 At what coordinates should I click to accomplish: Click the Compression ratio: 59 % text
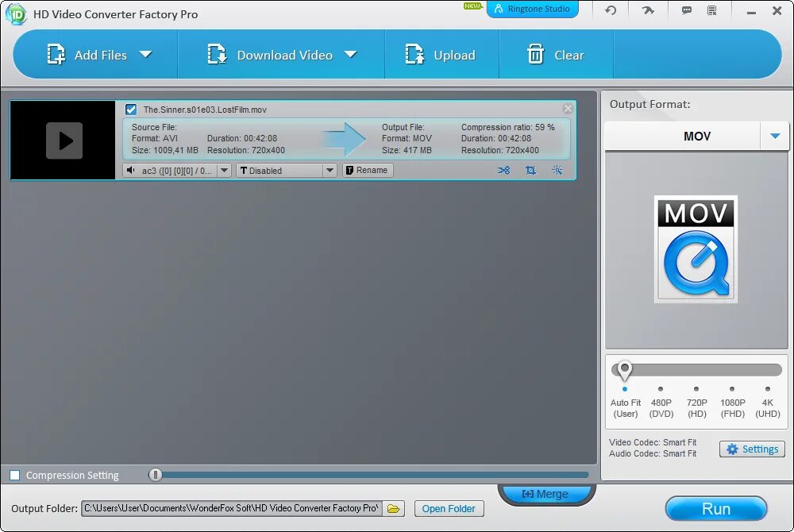tap(508, 127)
